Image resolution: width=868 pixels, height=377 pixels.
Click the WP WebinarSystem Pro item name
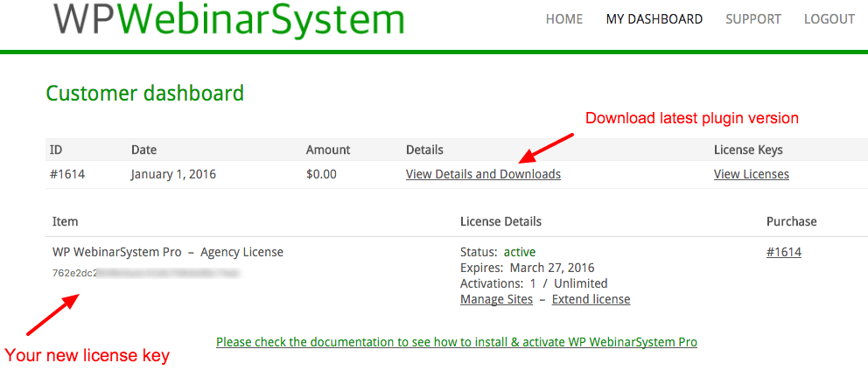[x=117, y=252]
